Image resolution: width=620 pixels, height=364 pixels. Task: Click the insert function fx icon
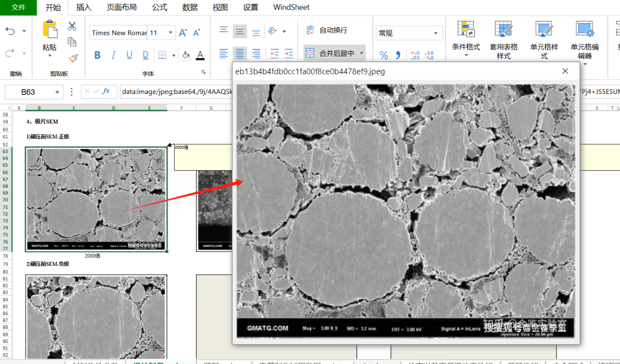106,91
